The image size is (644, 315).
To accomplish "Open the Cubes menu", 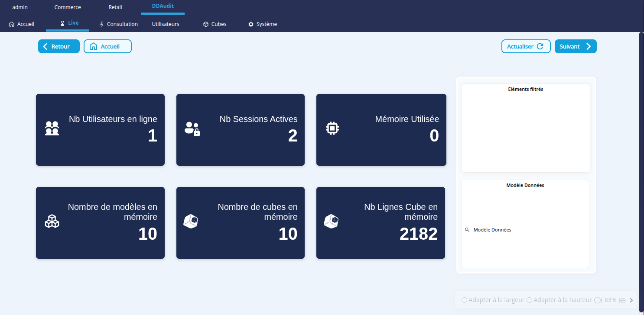I will [x=215, y=24].
